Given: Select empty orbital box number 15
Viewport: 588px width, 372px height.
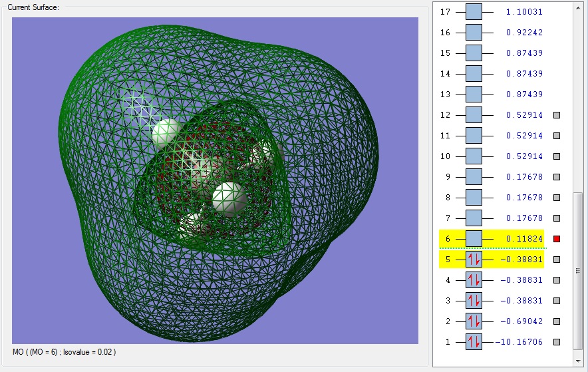Looking at the screenshot, I should coord(474,53).
